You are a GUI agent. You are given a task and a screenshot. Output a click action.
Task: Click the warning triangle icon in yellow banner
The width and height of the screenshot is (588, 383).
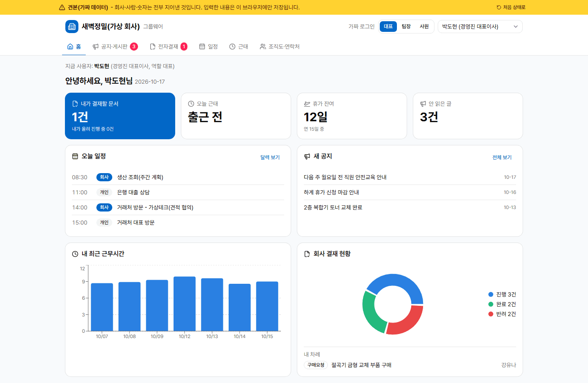click(x=62, y=7)
